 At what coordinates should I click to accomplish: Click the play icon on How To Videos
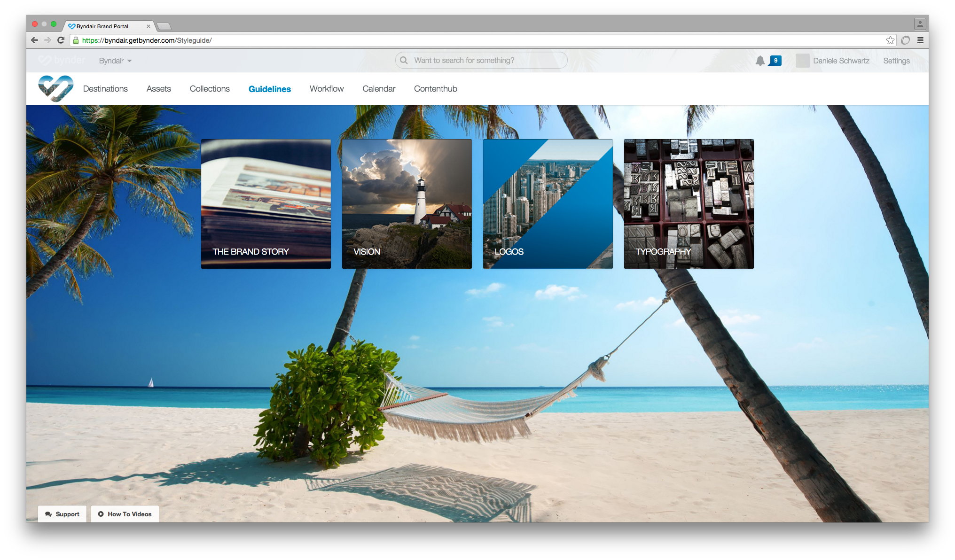(x=100, y=514)
